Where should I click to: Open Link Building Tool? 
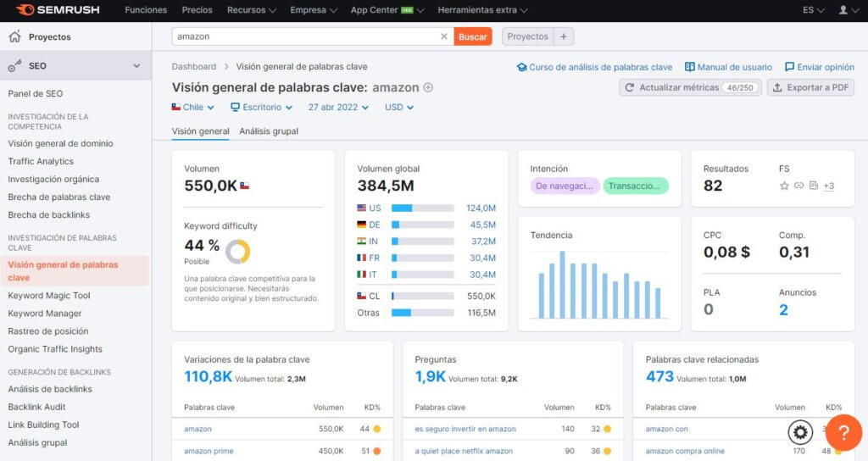[x=43, y=425]
